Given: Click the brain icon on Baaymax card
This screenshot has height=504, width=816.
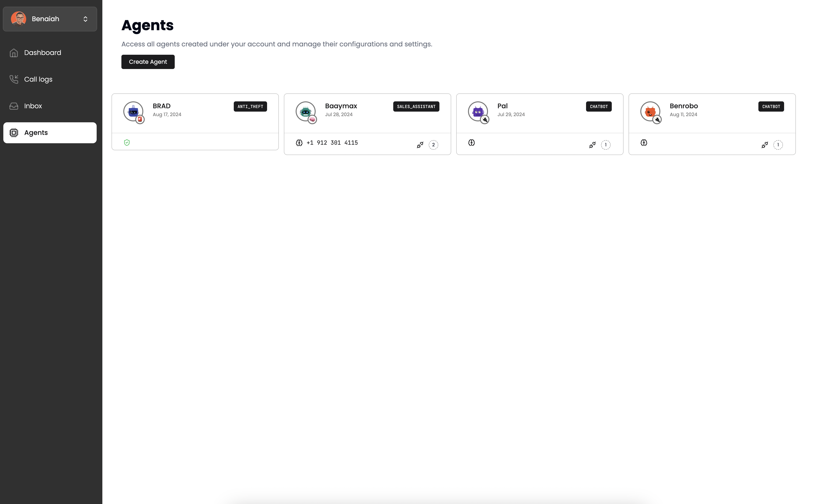Looking at the screenshot, I should [x=299, y=143].
